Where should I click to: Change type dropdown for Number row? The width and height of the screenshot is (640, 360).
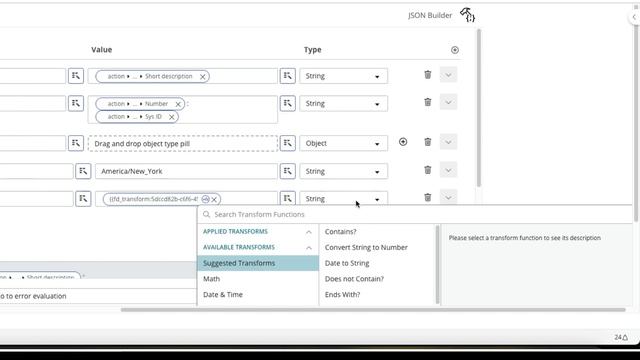(343, 104)
